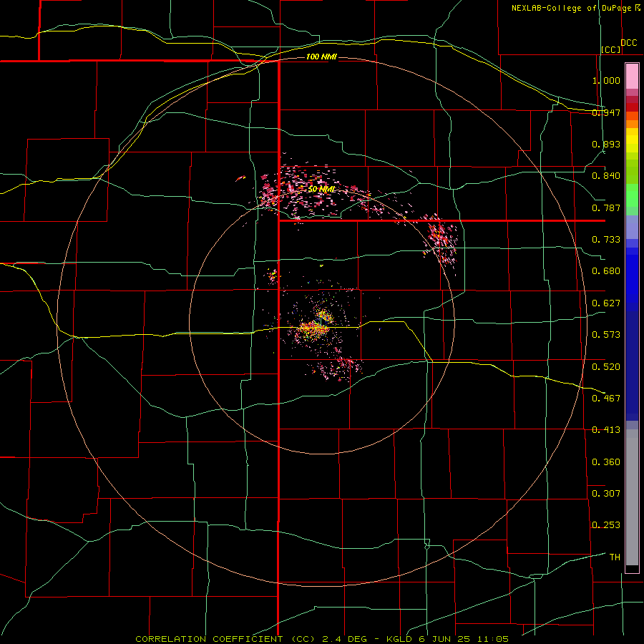This screenshot has width=644, height=644.
Task: Click the NEXLAB-College of DuPage label
Action: coord(571,8)
